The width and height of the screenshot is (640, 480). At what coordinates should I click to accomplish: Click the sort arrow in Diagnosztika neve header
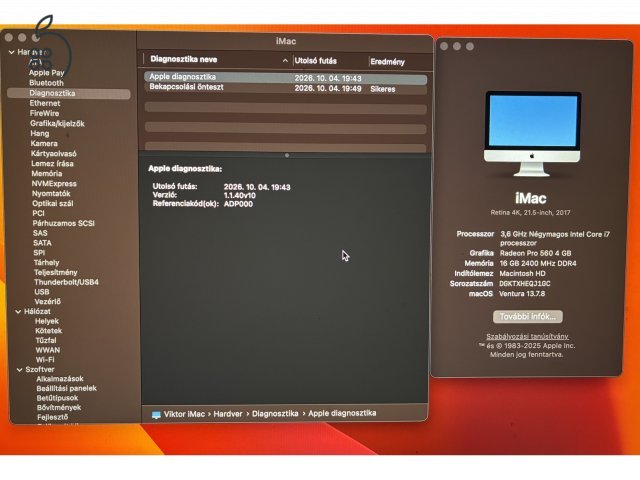(x=285, y=61)
